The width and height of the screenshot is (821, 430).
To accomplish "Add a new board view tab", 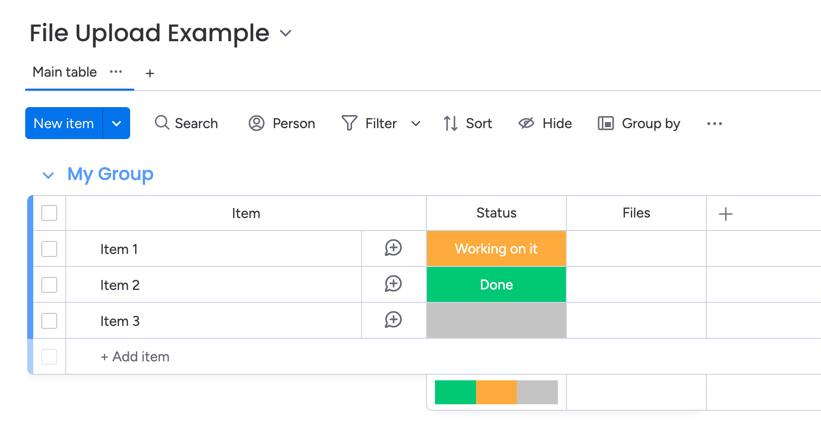I will [x=150, y=73].
